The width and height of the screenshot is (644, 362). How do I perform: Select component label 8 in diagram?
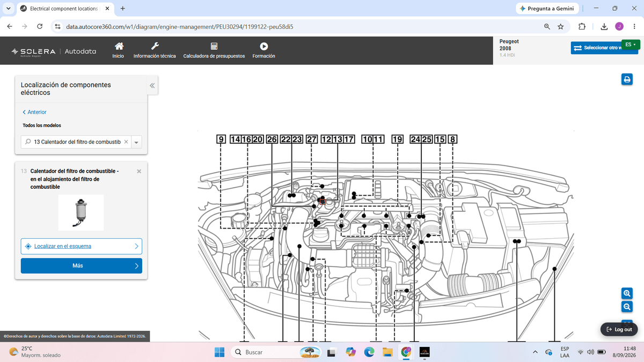pyautogui.click(x=452, y=139)
